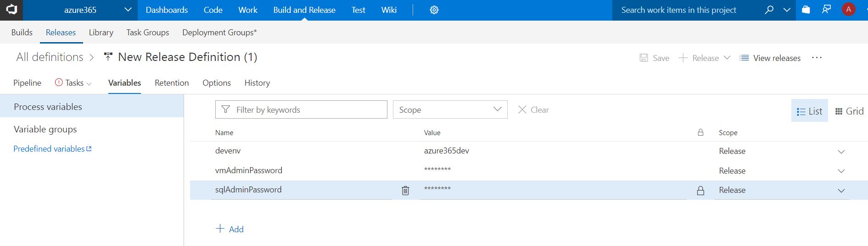Screen dimensions: 868x246
Task: Delete sqlAdminPassword with the trash icon
Action: tap(405, 190)
